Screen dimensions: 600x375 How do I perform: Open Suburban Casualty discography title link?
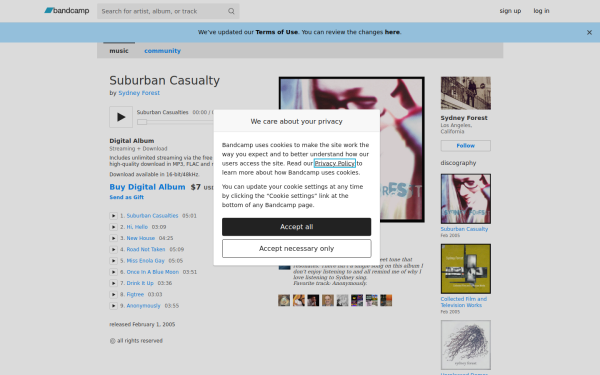click(x=464, y=229)
